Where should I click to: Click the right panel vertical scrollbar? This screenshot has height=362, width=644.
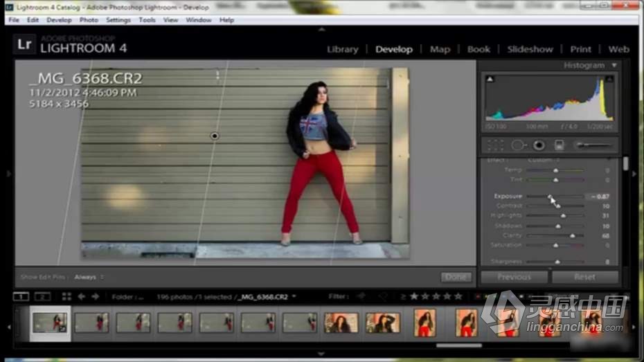tap(625, 164)
